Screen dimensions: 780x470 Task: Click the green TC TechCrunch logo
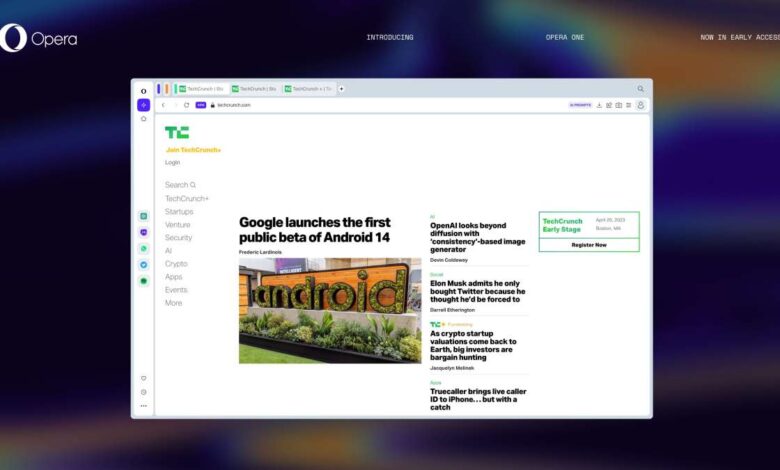177,132
